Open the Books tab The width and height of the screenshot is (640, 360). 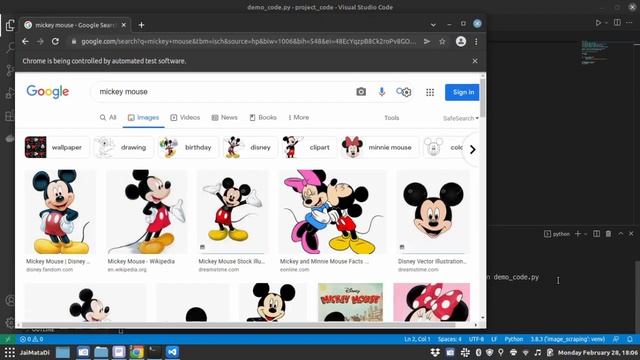tap(263, 118)
